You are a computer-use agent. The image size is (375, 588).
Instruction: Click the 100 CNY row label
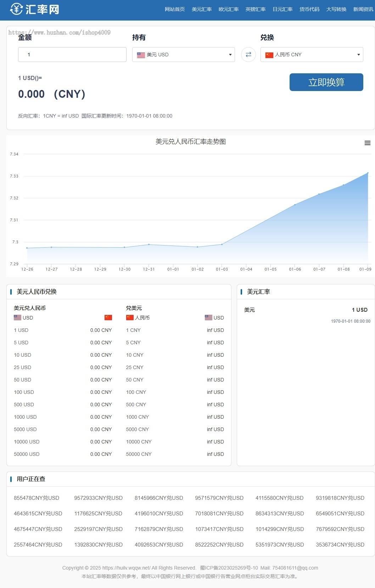(x=136, y=392)
